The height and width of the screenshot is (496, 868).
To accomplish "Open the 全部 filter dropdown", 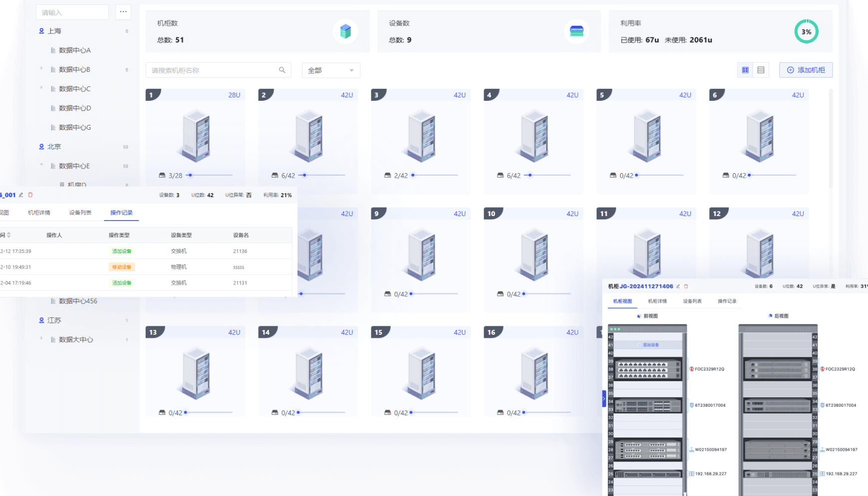I will coord(331,70).
